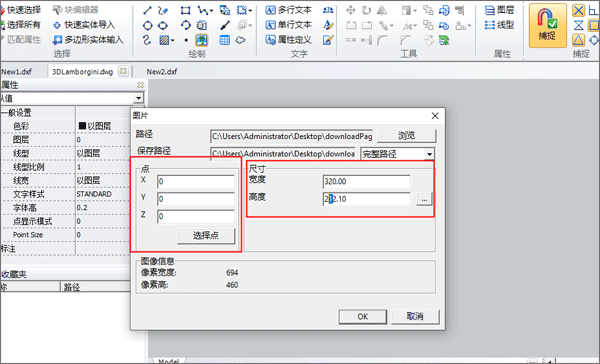Switch to the New1.dxf tab
Viewport: 600px width, 364px height.
point(16,72)
